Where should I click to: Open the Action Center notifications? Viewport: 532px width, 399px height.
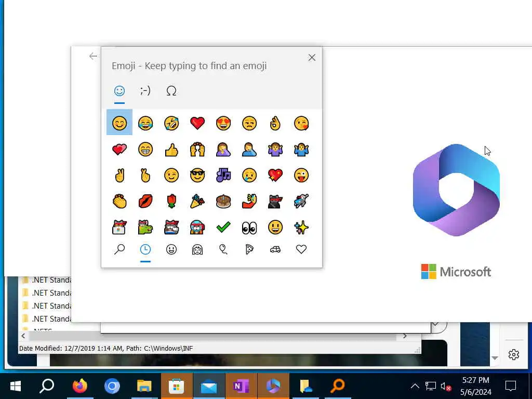coord(511,386)
